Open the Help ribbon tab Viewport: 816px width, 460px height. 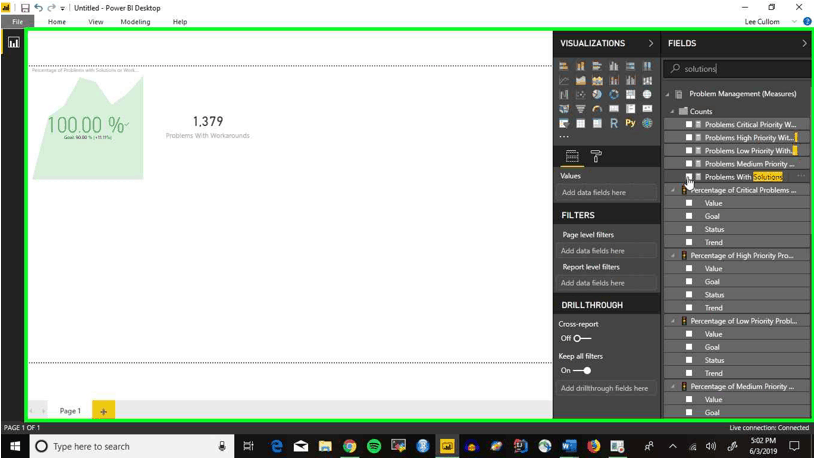180,21
